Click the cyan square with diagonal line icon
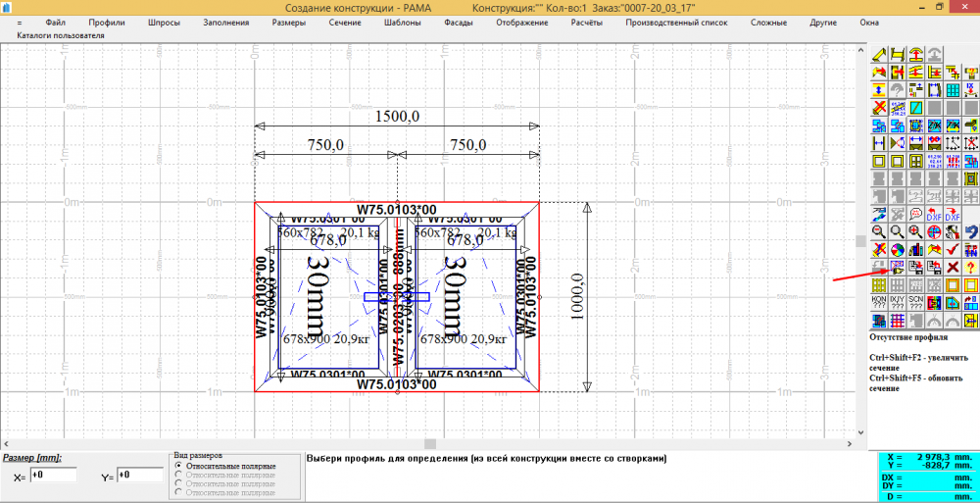Screen dimensions: 980x503 click(917, 107)
